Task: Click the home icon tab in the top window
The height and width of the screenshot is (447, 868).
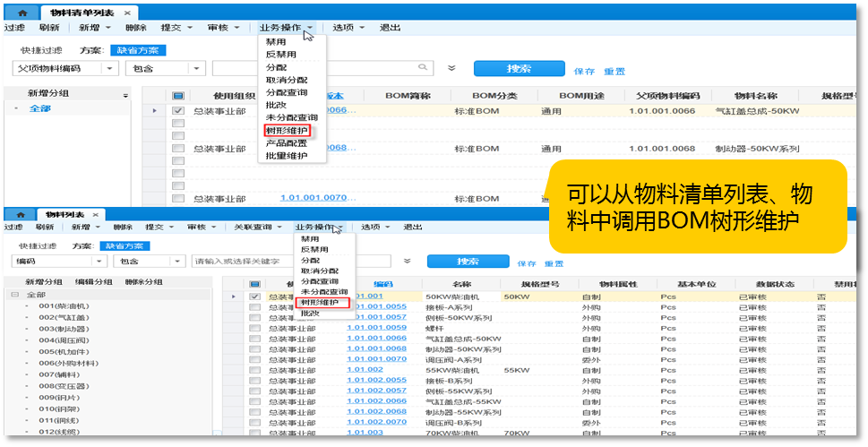Action: coord(22,13)
